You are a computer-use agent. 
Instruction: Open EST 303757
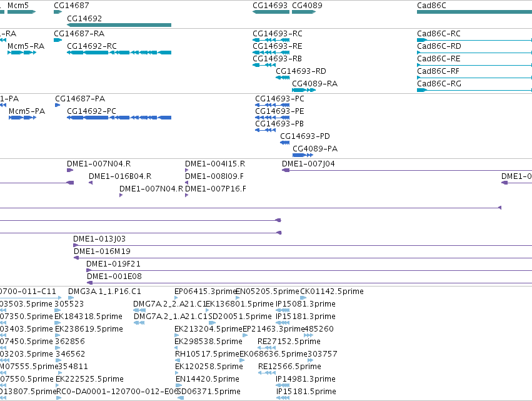(311, 360)
